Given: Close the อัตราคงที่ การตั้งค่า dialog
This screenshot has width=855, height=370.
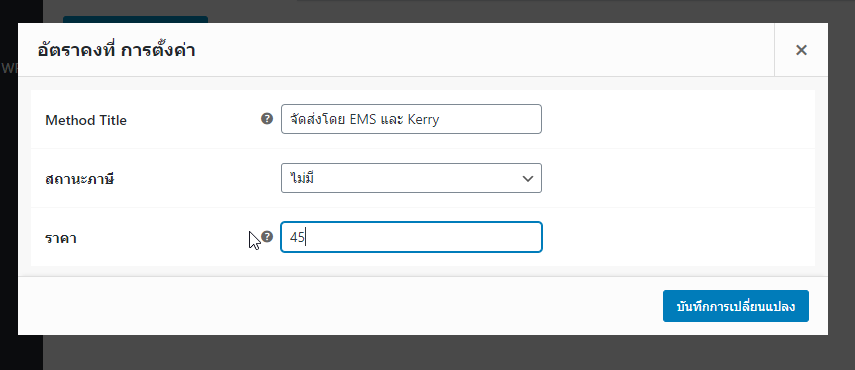Looking at the screenshot, I should click(801, 50).
